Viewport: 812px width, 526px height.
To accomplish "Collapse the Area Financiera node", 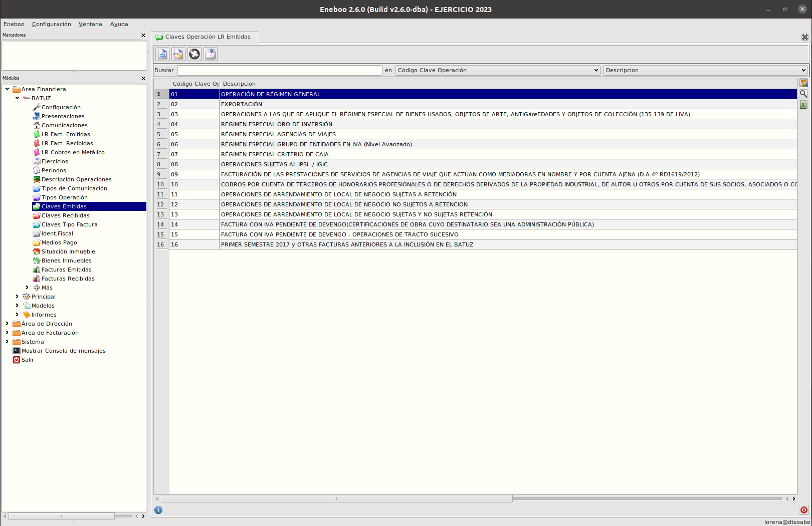I will click(7, 89).
